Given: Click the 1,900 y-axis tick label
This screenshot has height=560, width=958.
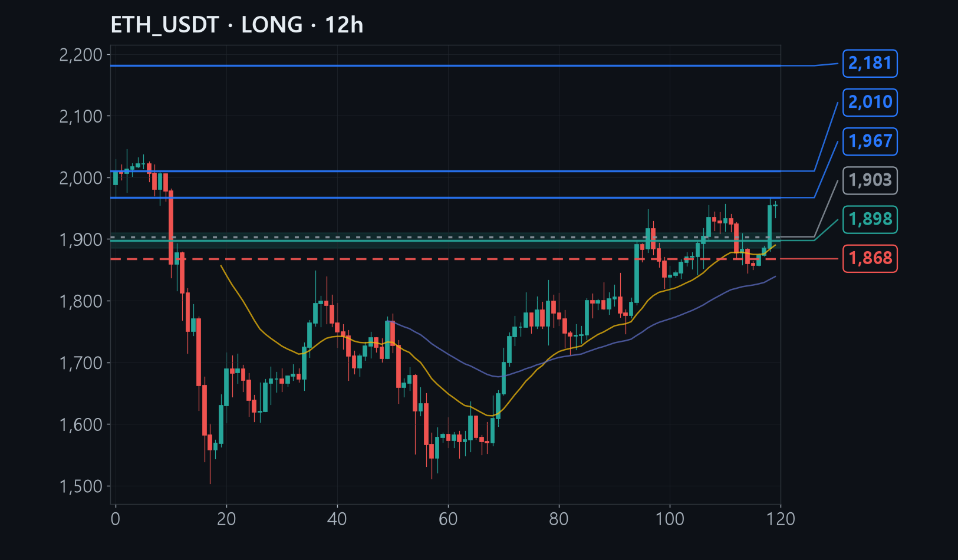Looking at the screenshot, I should (x=81, y=239).
